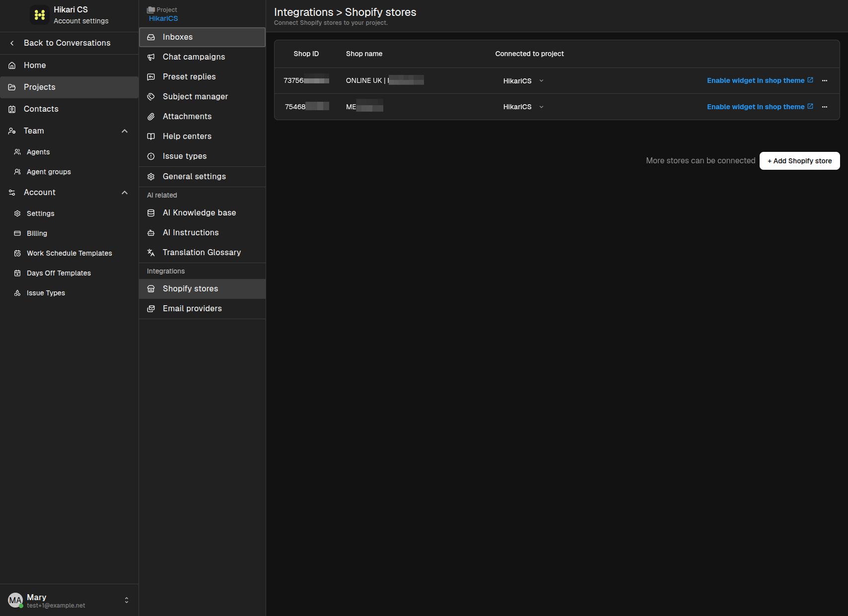848x616 pixels.
Task: Open General settings menu item
Action: point(202,177)
